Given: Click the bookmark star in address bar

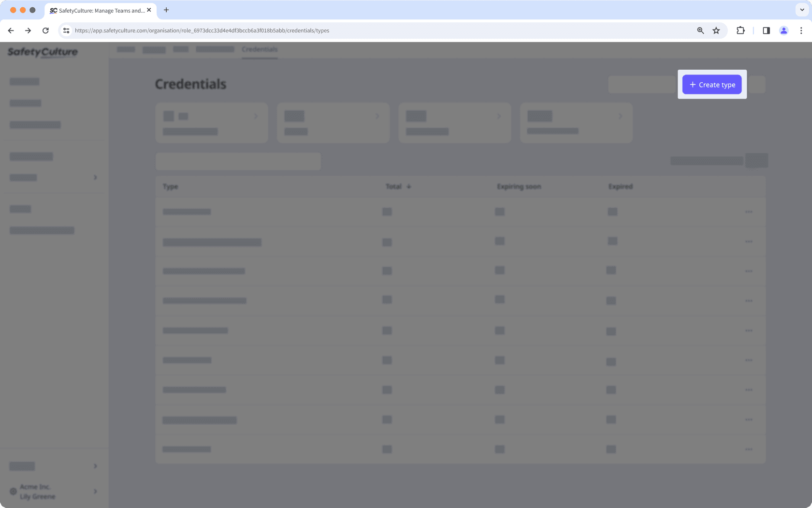Looking at the screenshot, I should (716, 30).
